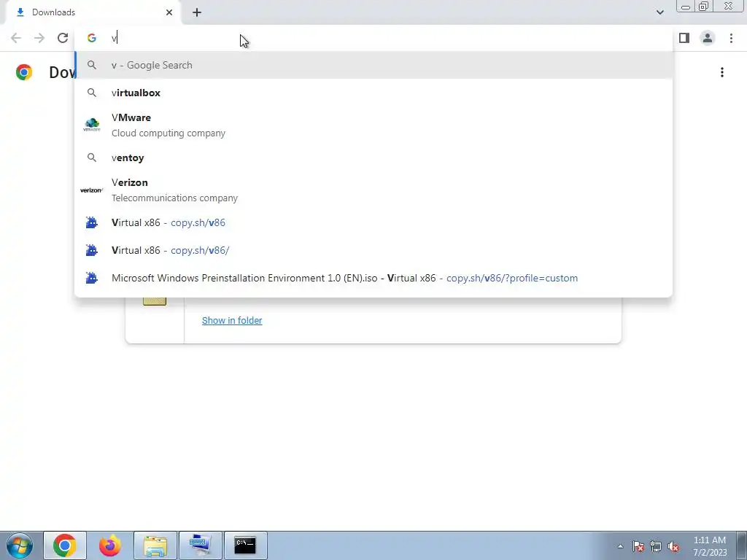
Task: Click the downloaded file icon
Action: point(155,301)
